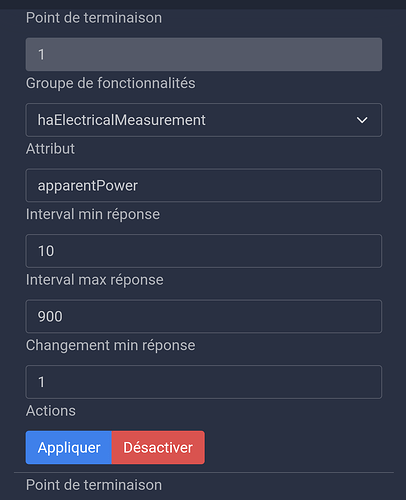
Task: Click the dark header strip at the top
Action: [x=203, y=4]
